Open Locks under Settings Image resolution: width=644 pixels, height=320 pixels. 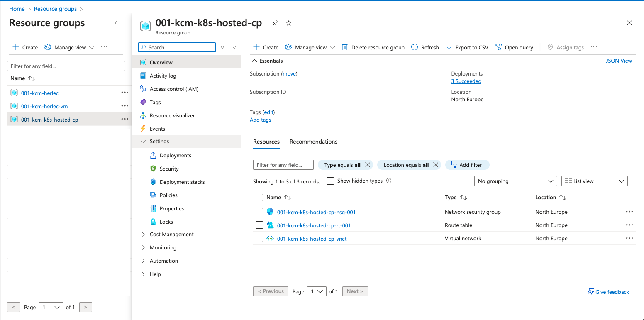pos(166,222)
